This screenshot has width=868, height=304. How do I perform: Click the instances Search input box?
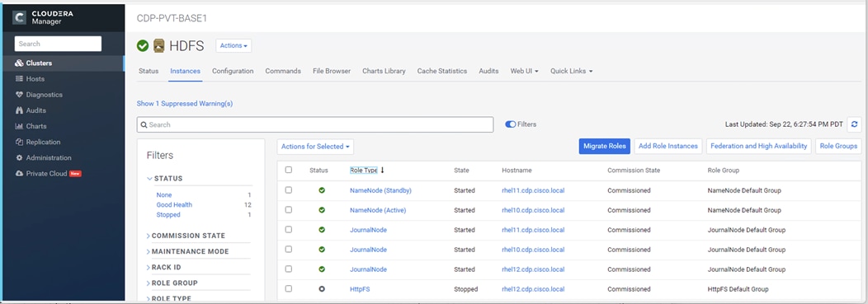[315, 124]
